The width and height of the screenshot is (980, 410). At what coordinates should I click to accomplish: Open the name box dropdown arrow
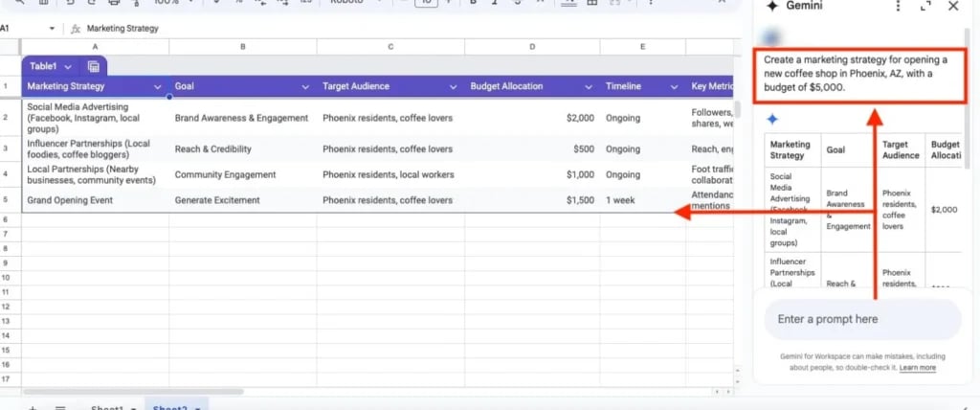click(52, 29)
